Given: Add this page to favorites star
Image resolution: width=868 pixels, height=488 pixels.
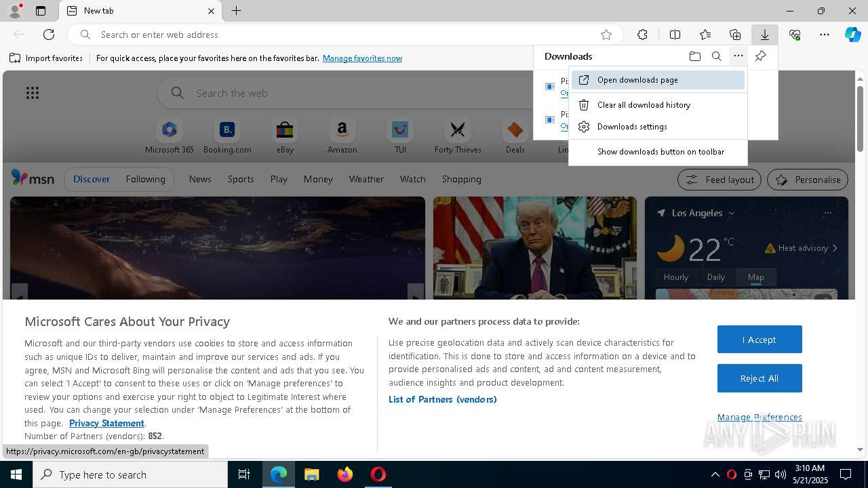Looking at the screenshot, I should [606, 35].
